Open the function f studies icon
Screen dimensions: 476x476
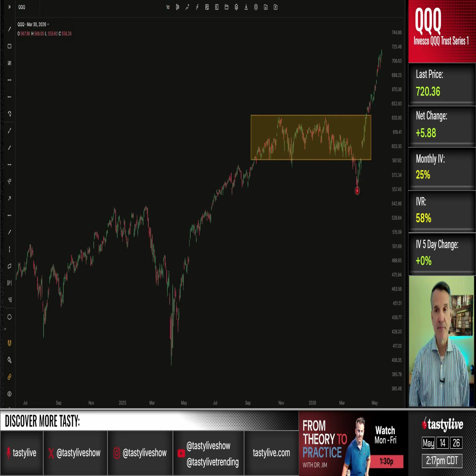[x=197, y=7]
